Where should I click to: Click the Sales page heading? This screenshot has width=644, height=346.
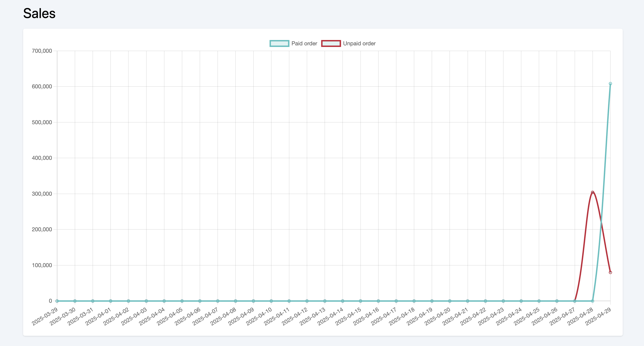click(39, 13)
